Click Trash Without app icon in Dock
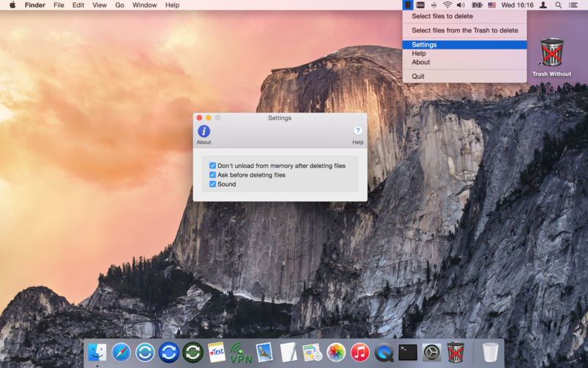The width and height of the screenshot is (588, 368). click(x=456, y=353)
